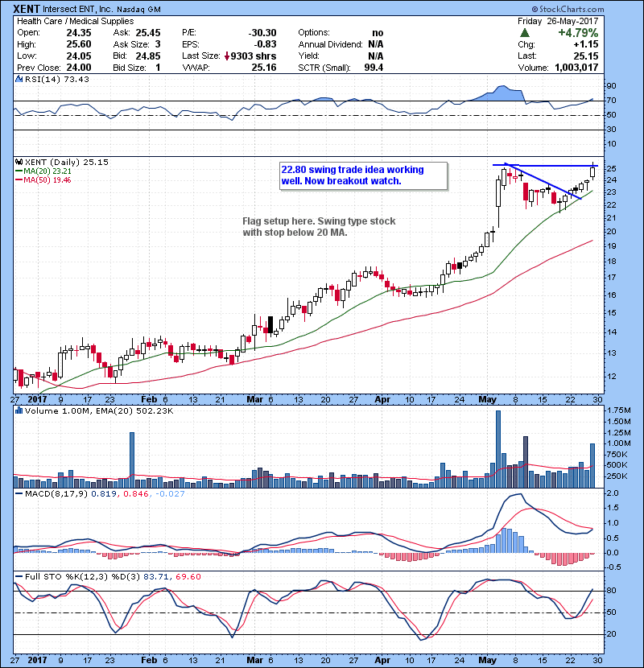Click the Health Care / Medical Supplies sector label

point(76,21)
